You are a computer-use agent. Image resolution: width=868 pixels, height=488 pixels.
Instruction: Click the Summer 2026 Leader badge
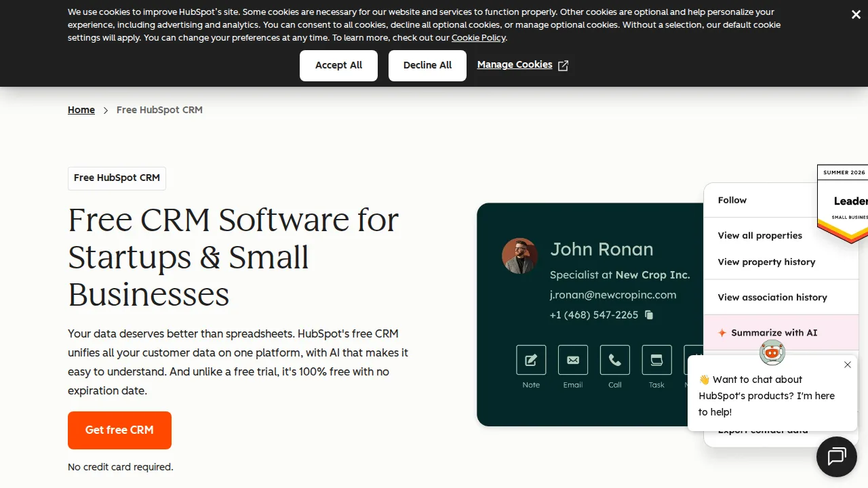843,203
